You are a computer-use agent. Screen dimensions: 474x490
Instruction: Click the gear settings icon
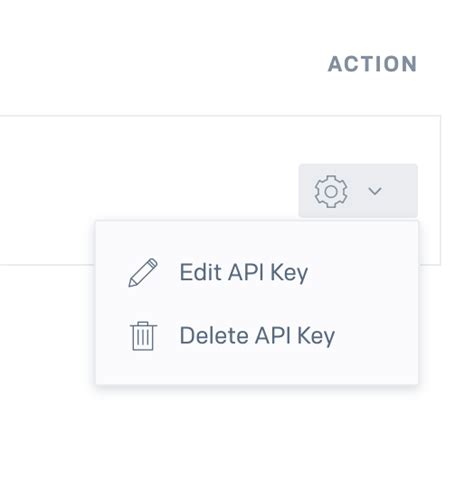pos(331,191)
